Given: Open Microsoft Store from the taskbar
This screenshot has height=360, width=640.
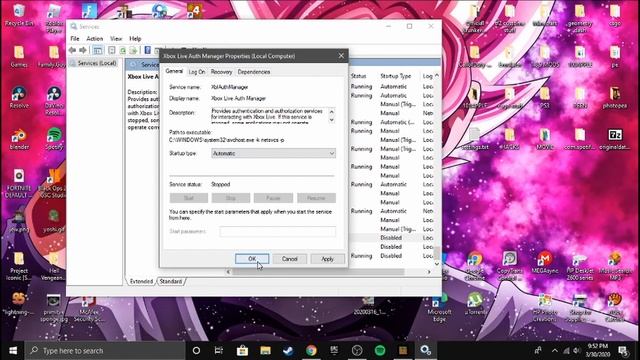Looking at the screenshot, I should (x=242, y=350).
